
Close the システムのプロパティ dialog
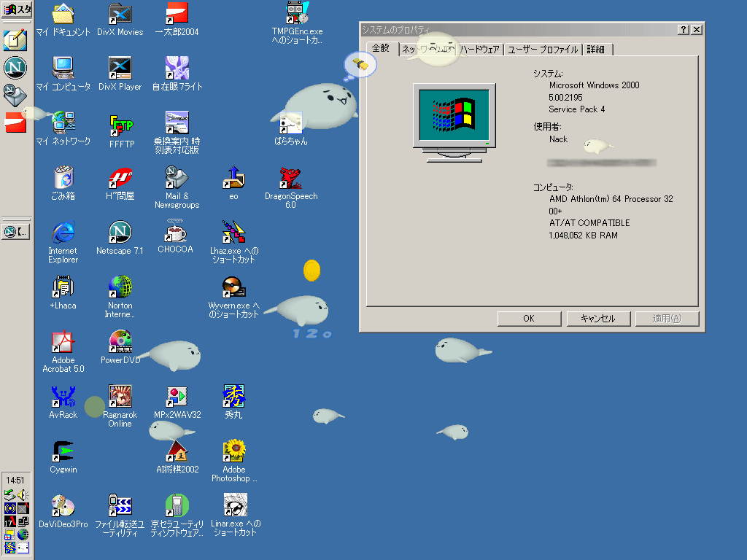pyautogui.click(x=697, y=29)
